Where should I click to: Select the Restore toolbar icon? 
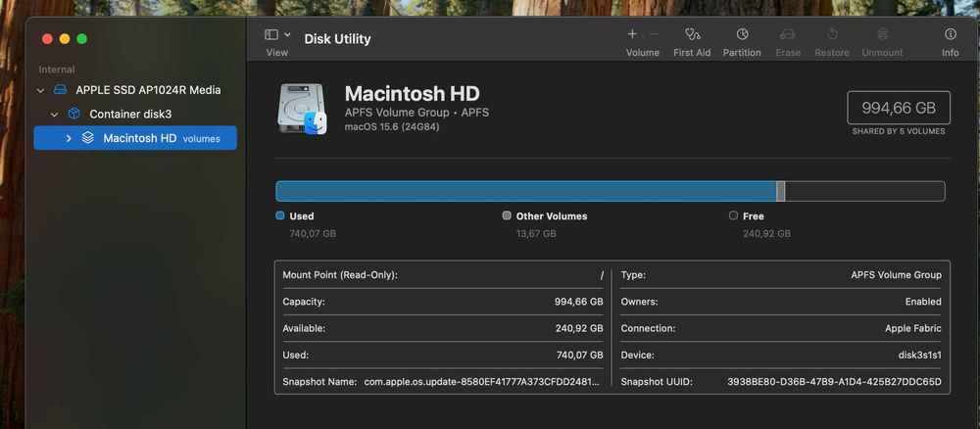pyautogui.click(x=832, y=33)
